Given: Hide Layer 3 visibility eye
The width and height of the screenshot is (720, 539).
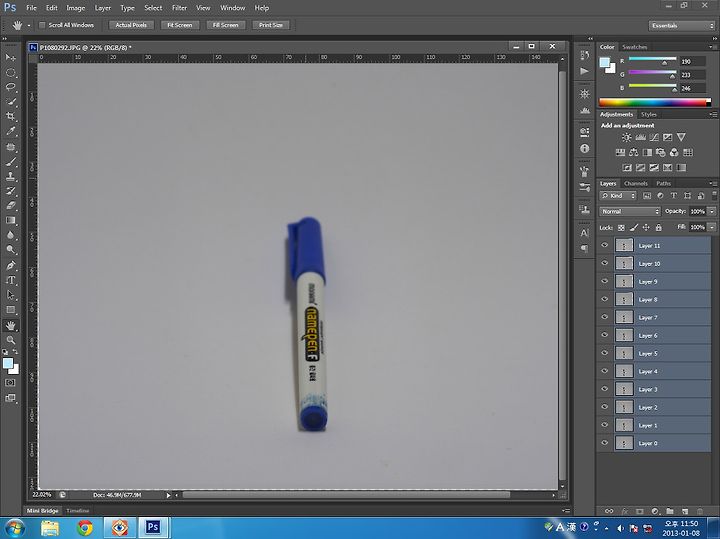Looking at the screenshot, I should pos(604,388).
